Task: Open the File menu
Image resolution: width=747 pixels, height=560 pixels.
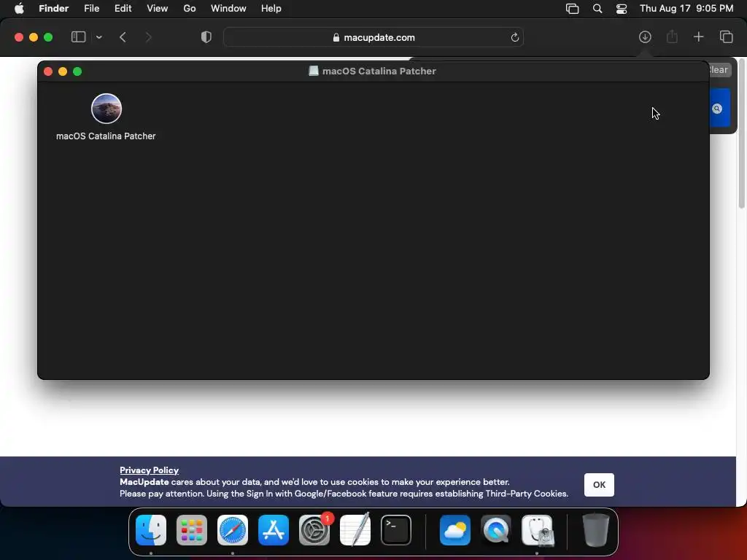Action: (x=91, y=9)
